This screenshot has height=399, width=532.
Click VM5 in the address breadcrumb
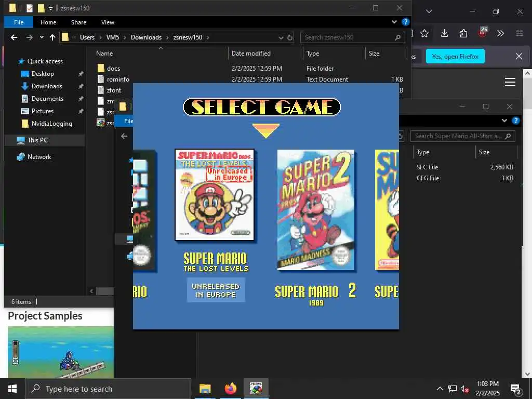pos(113,37)
